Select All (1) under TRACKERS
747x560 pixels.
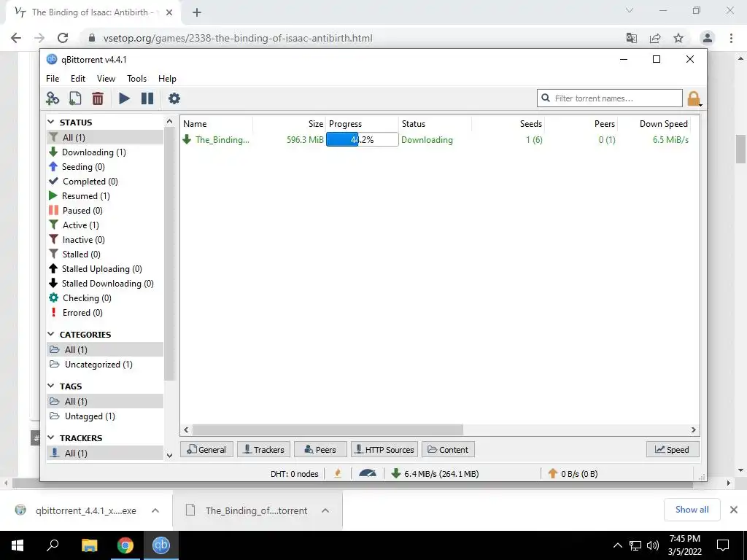pyautogui.click(x=105, y=454)
